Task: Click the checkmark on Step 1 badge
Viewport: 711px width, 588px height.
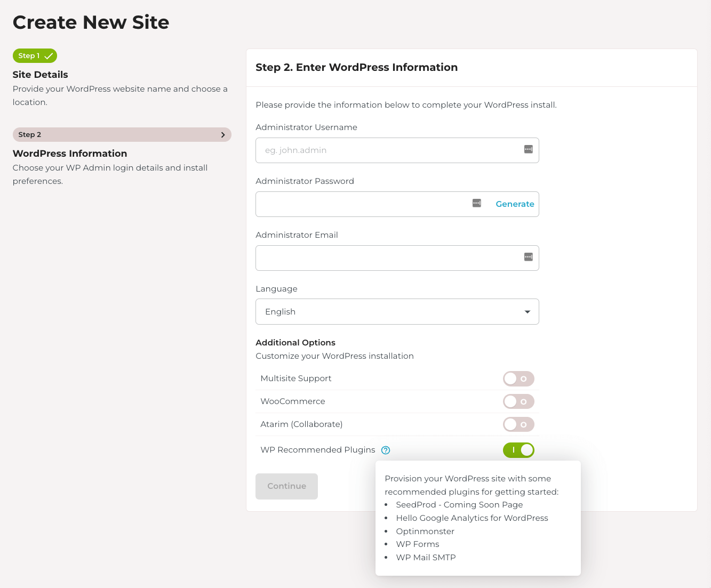Action: 49,56
